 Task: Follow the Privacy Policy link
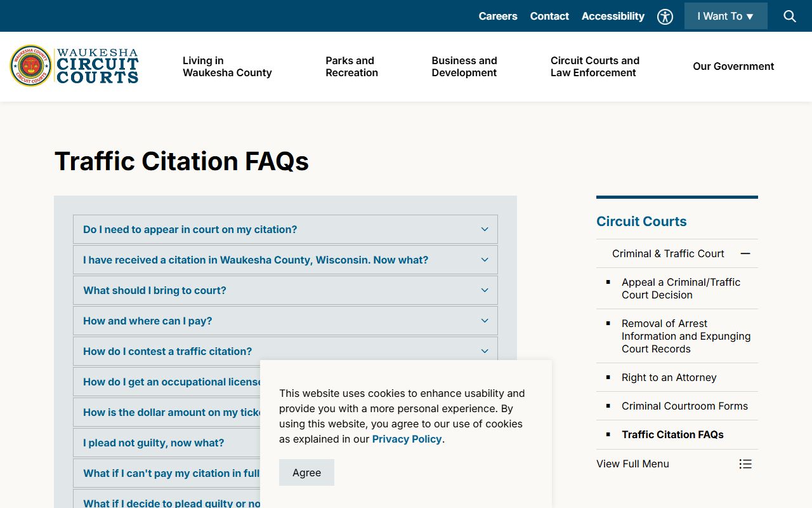pyautogui.click(x=407, y=439)
